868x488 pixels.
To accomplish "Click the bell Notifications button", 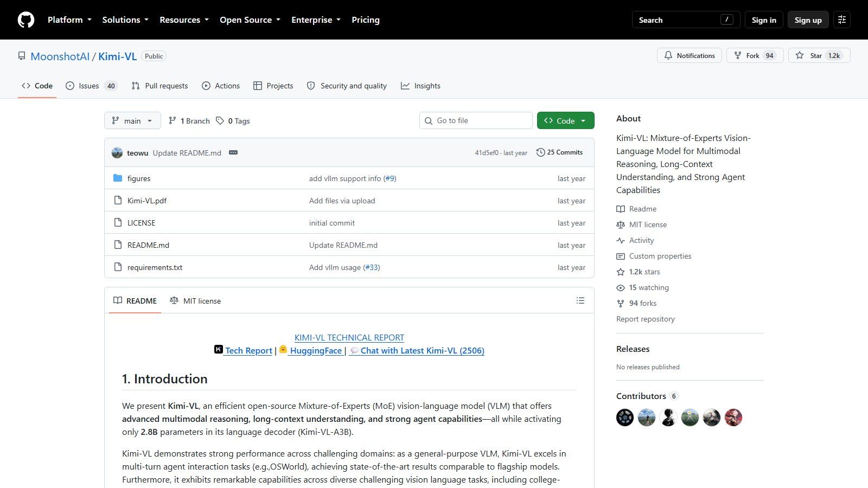I will click(x=690, y=56).
